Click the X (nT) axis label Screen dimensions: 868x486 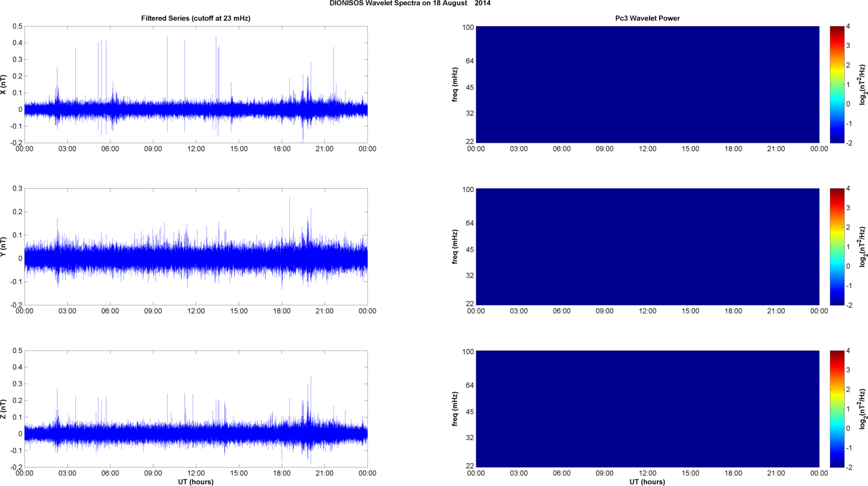point(3,85)
